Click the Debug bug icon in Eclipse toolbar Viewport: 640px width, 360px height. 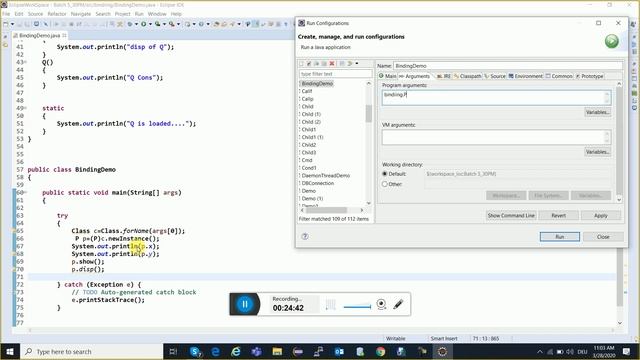(x=130, y=24)
